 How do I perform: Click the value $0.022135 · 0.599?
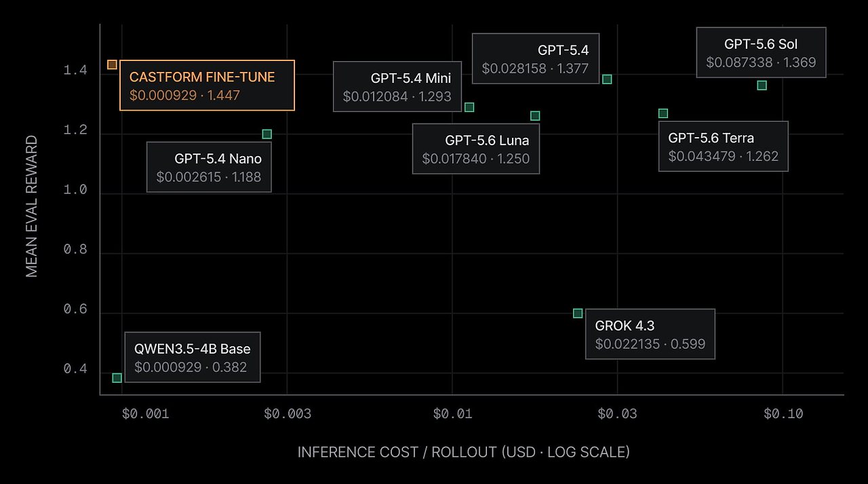650,344
